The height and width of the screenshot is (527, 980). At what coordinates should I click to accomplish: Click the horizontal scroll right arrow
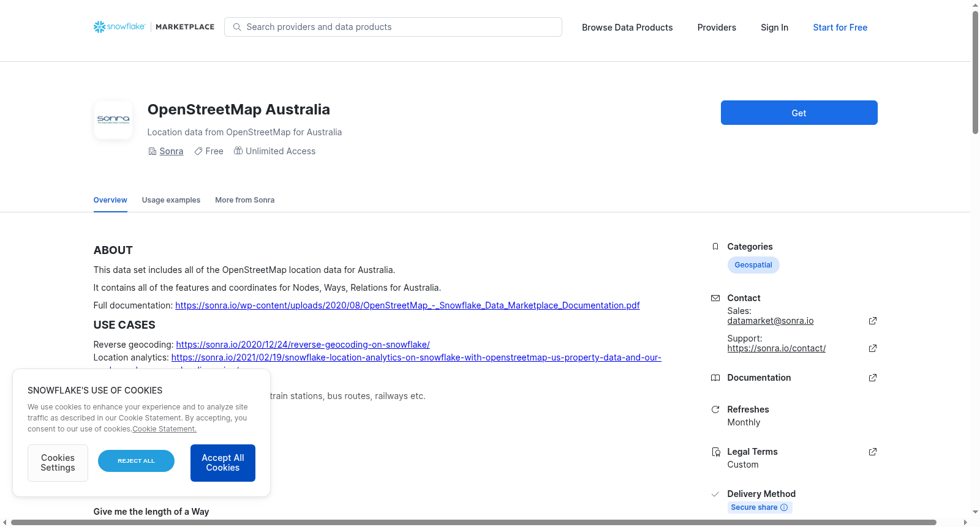tap(966, 522)
